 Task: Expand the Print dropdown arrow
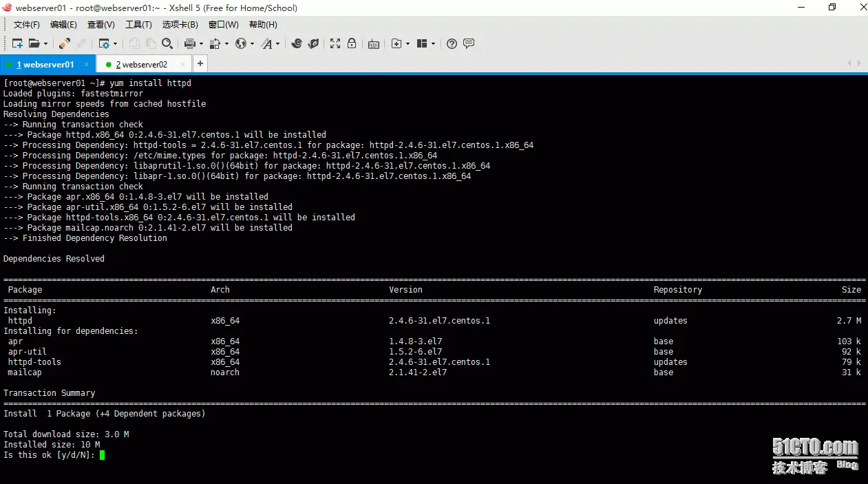200,43
